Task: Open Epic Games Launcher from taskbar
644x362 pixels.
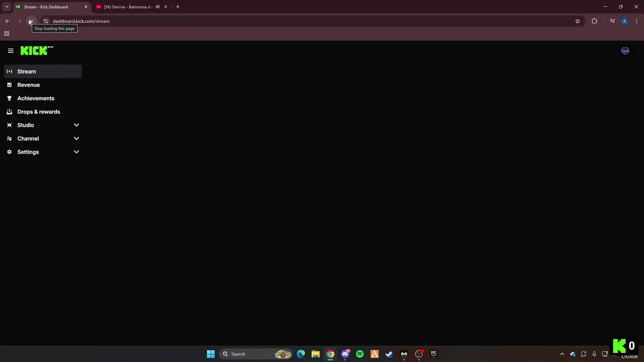Action: coord(433,354)
